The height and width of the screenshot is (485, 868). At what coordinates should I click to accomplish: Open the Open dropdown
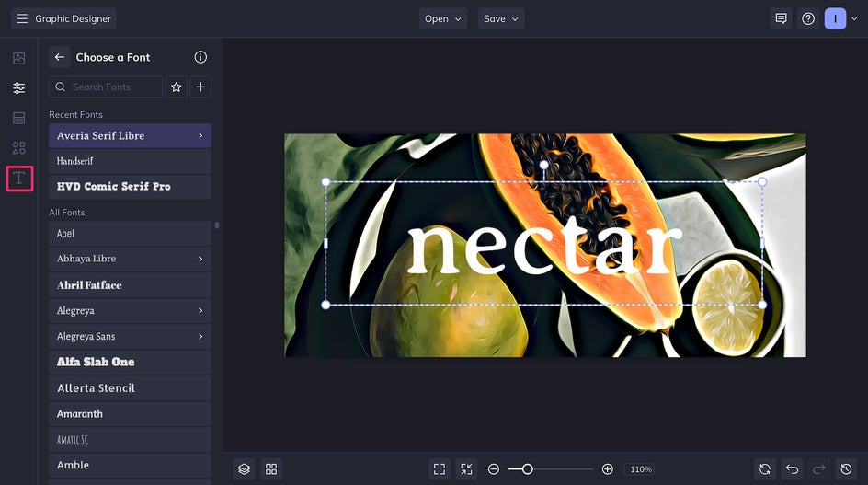[x=443, y=18]
